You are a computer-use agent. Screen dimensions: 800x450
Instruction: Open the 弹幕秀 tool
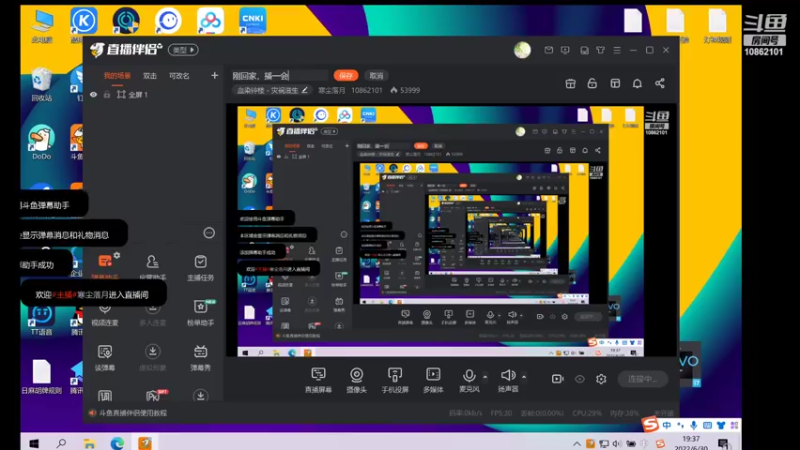[201, 357]
